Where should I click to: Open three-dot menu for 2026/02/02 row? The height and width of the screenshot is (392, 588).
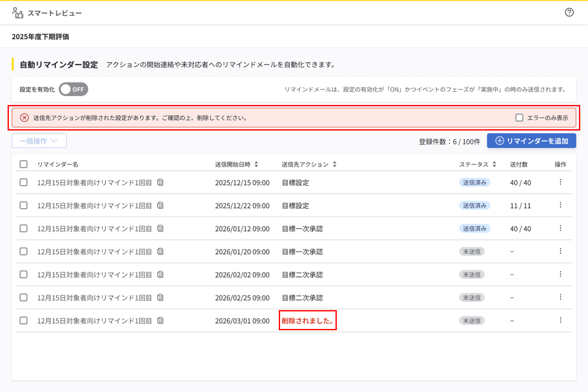tap(560, 274)
